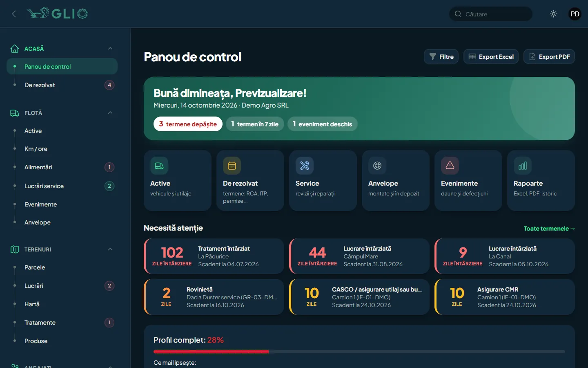
Task: Open Produse in sidebar
Action: click(x=62, y=341)
